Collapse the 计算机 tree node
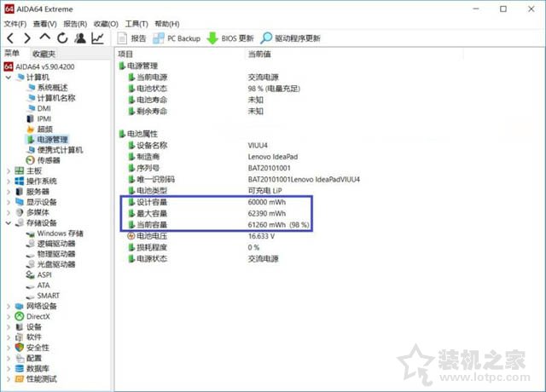Viewport: 546px width, 392px height. point(9,78)
